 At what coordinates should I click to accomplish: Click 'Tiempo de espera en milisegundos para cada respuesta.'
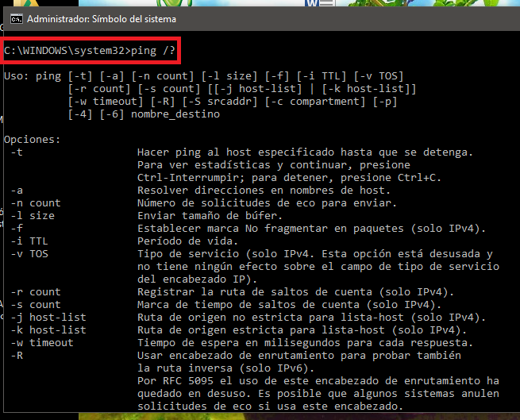point(305,343)
